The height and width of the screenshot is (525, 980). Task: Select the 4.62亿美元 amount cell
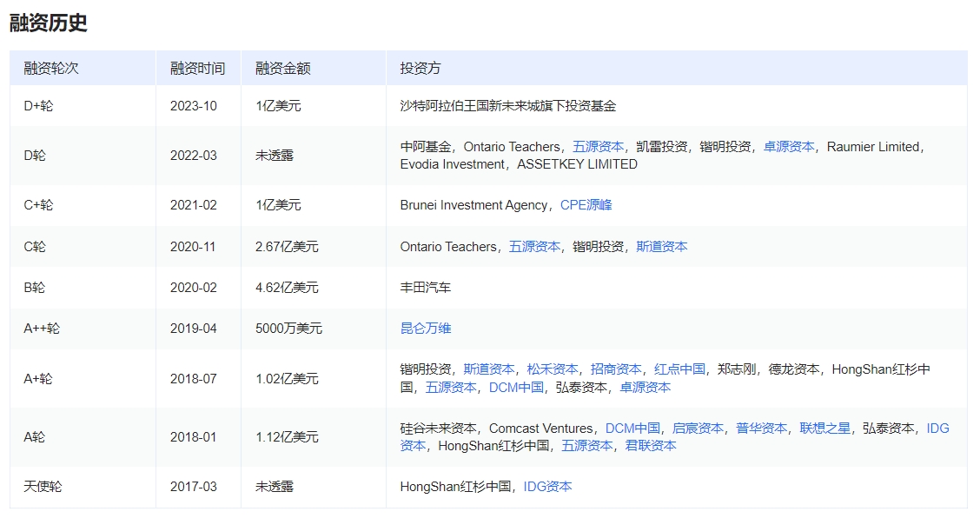point(287,288)
